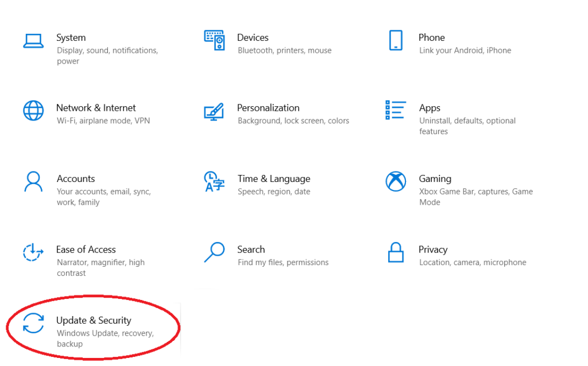
Task: Click 'Speech, region, date' text
Action: 274,192
